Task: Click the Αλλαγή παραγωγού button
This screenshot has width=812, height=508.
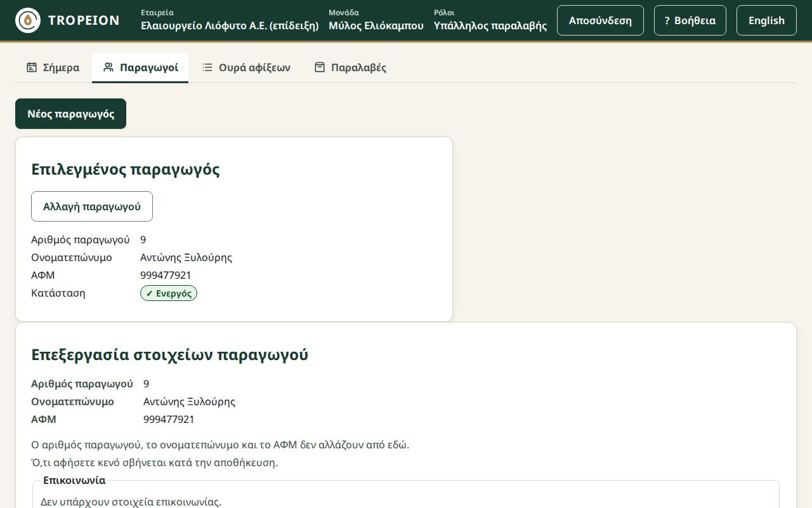Action: 92,206
